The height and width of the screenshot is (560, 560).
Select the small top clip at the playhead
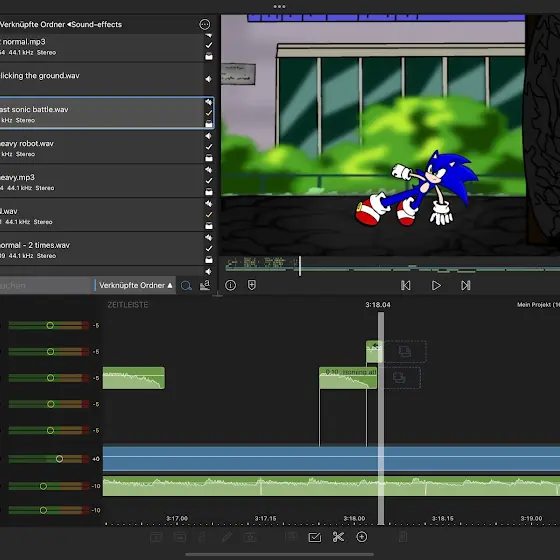coord(374,351)
